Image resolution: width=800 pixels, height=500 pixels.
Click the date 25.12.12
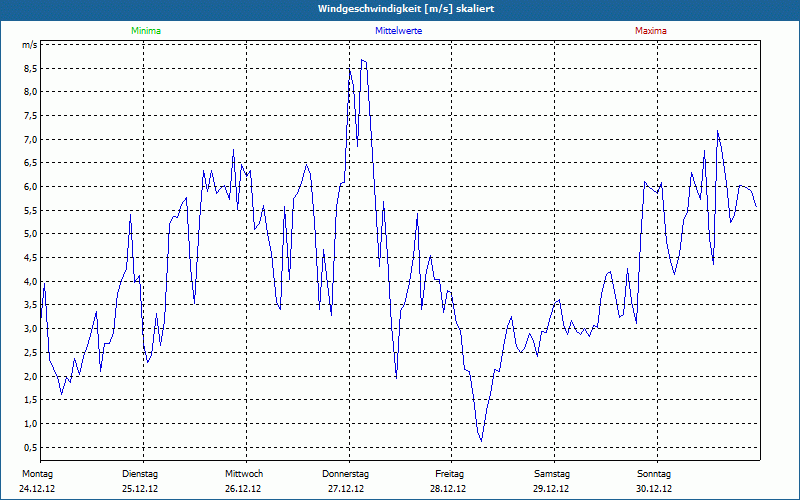tap(140, 489)
